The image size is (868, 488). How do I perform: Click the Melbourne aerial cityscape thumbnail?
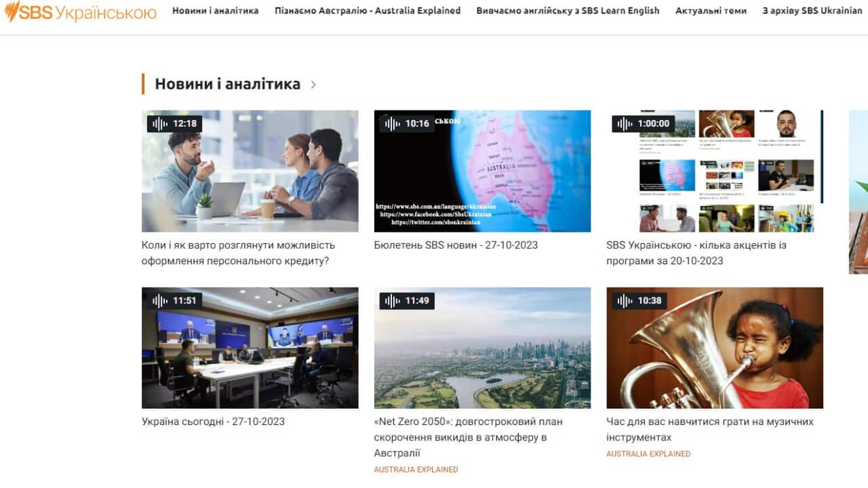point(482,348)
